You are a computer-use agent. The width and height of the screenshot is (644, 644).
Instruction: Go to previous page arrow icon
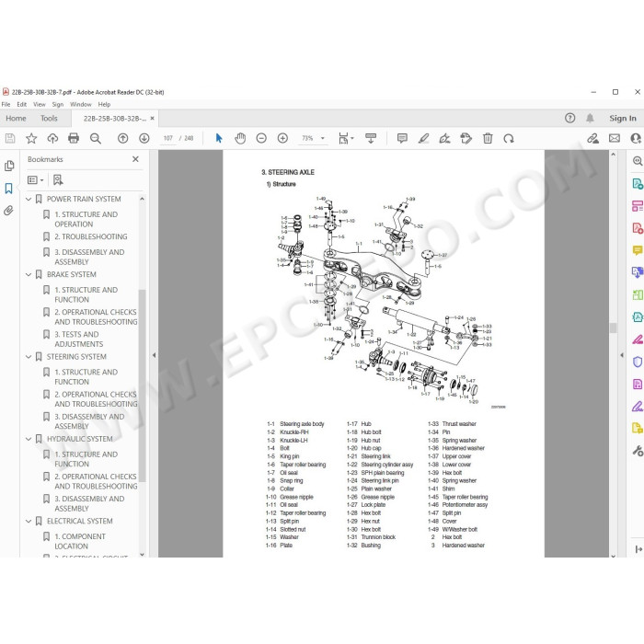click(122, 138)
